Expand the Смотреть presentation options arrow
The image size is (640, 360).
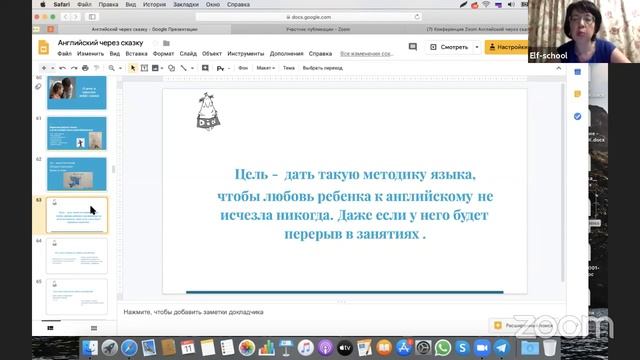coord(477,47)
